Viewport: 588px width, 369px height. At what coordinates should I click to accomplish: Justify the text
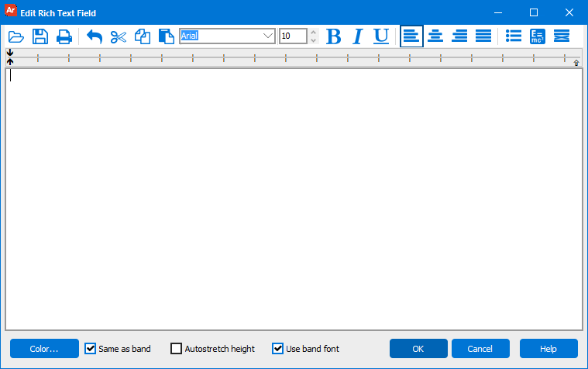coord(483,36)
